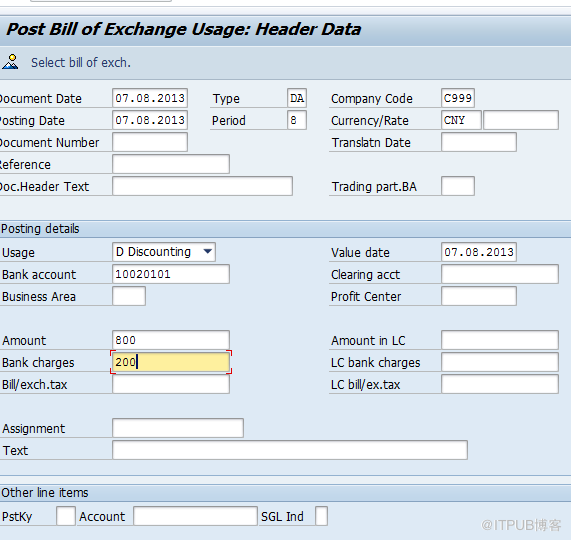Screen dimensions: 571x540
Task: Click the Bank account field 10020101
Action: pos(171,274)
